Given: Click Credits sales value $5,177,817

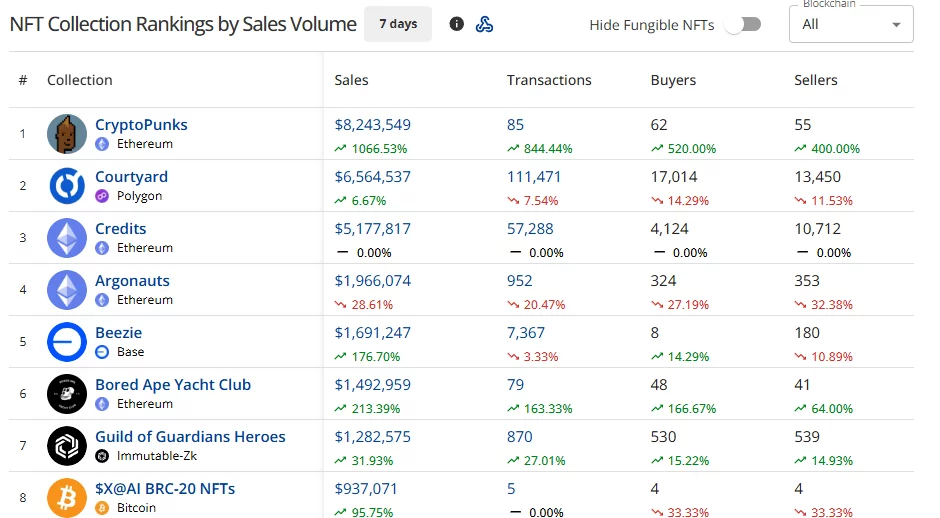Looking at the screenshot, I should click(x=373, y=229).
